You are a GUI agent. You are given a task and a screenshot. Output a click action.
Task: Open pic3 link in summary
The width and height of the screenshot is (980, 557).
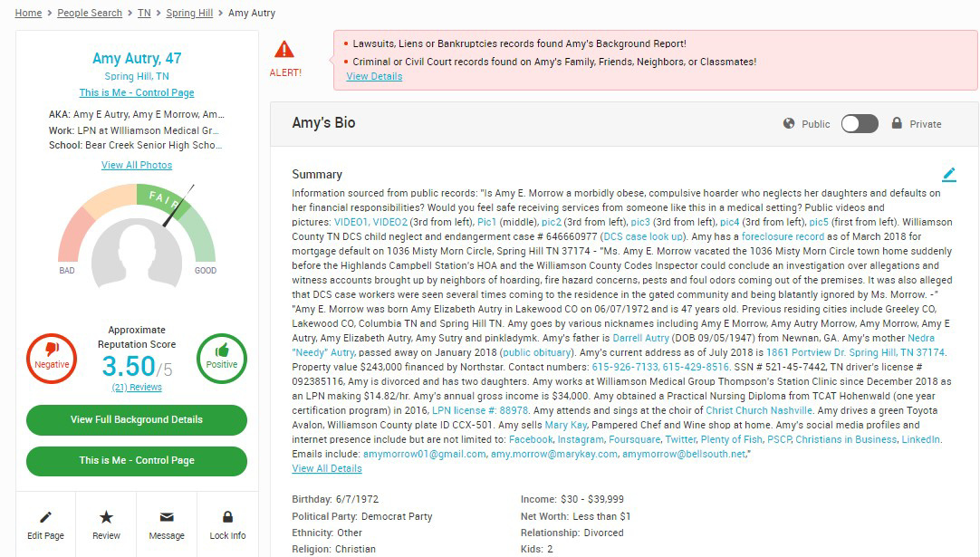click(x=640, y=222)
